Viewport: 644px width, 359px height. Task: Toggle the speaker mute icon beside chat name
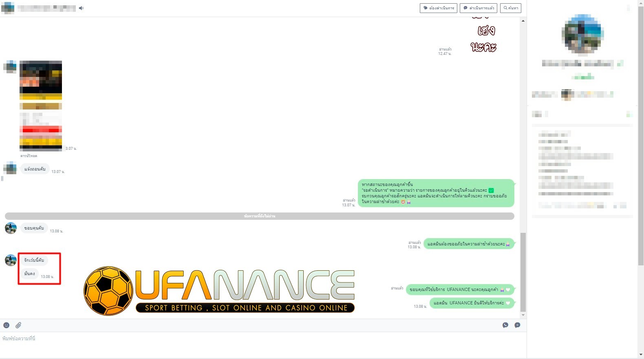(81, 8)
